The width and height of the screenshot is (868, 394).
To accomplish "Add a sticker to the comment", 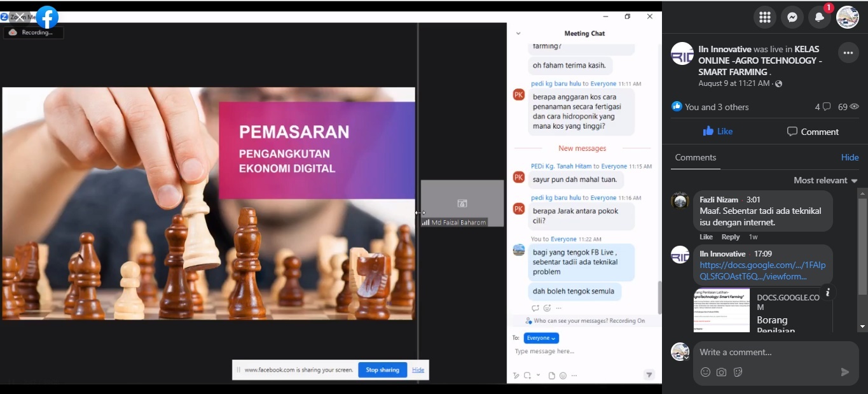I will [738, 372].
